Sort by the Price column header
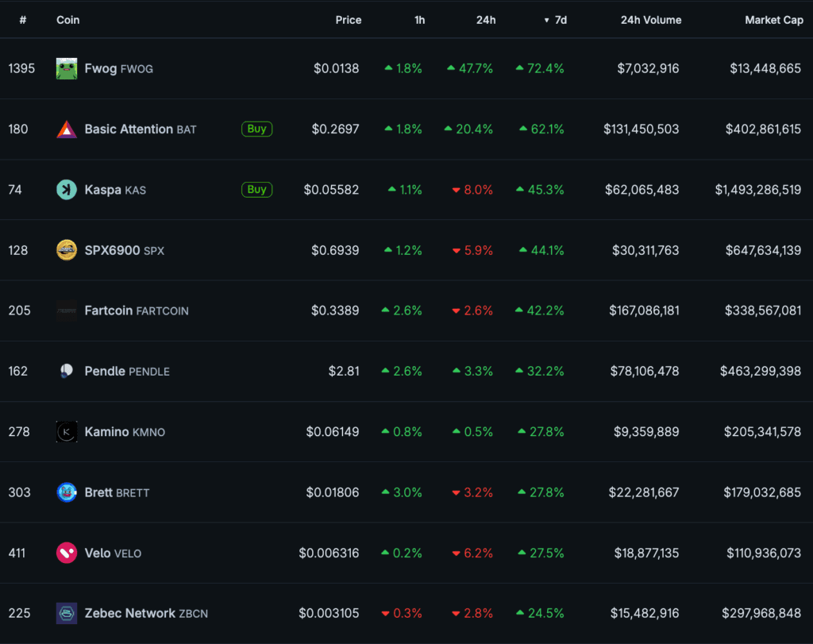The height and width of the screenshot is (644, 813). click(x=348, y=20)
